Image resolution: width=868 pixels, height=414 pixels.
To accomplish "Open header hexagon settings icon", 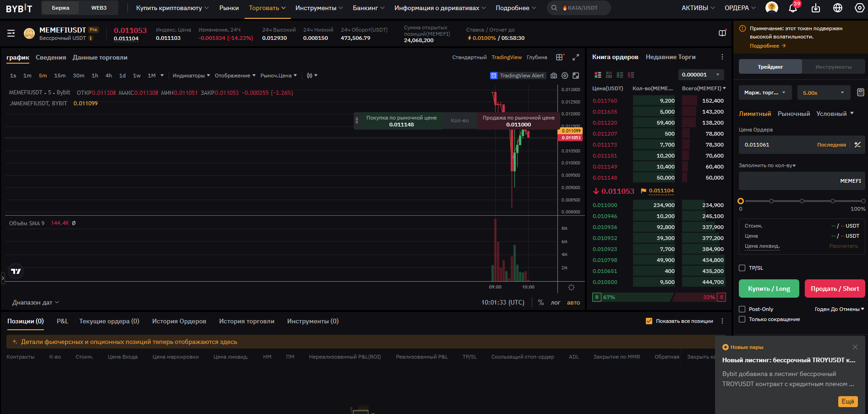I will (x=860, y=8).
